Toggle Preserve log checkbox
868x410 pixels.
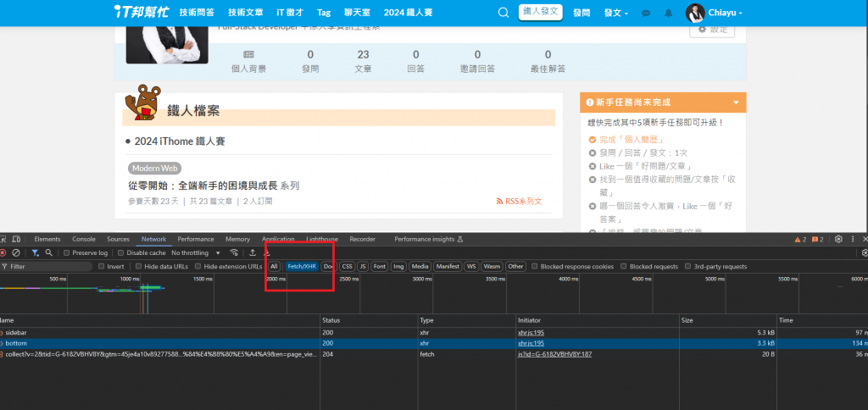pyautogui.click(x=67, y=252)
